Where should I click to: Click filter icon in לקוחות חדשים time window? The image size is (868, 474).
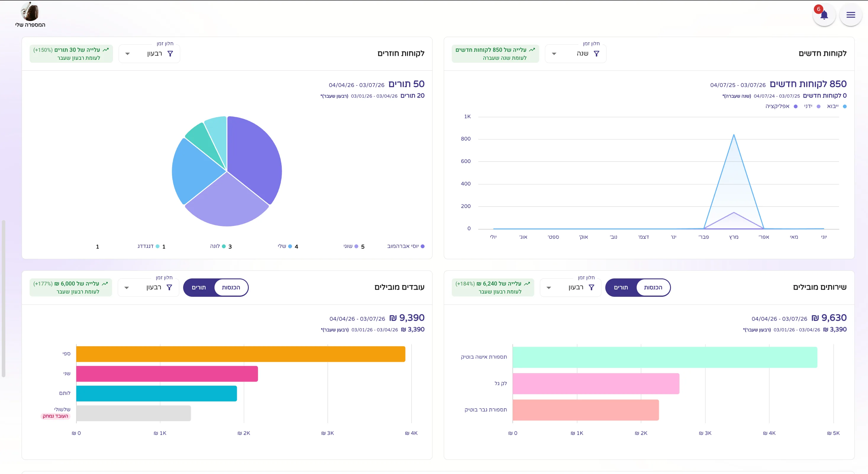tap(596, 54)
